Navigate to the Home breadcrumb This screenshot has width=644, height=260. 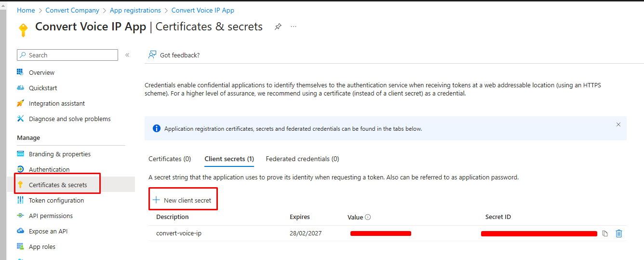point(26,10)
